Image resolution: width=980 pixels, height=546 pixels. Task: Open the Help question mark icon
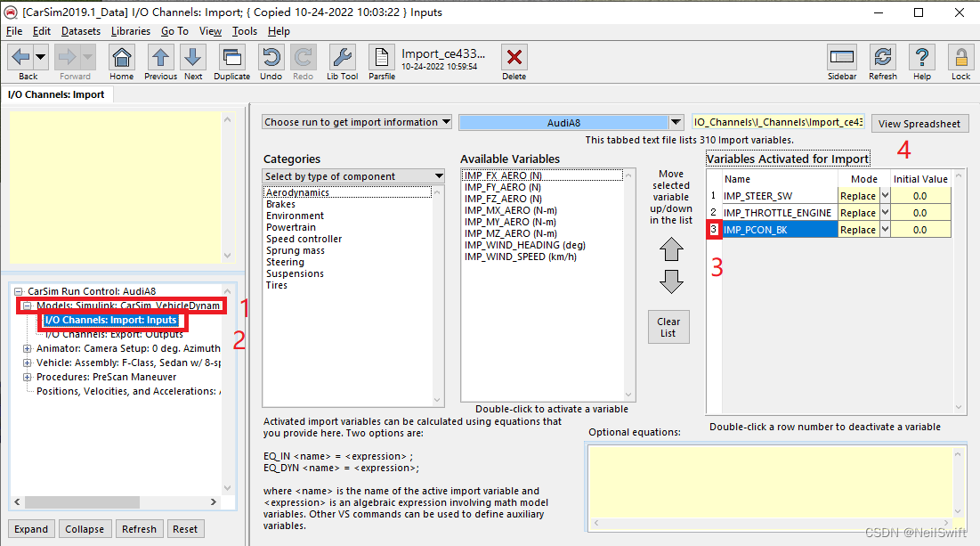click(x=922, y=58)
